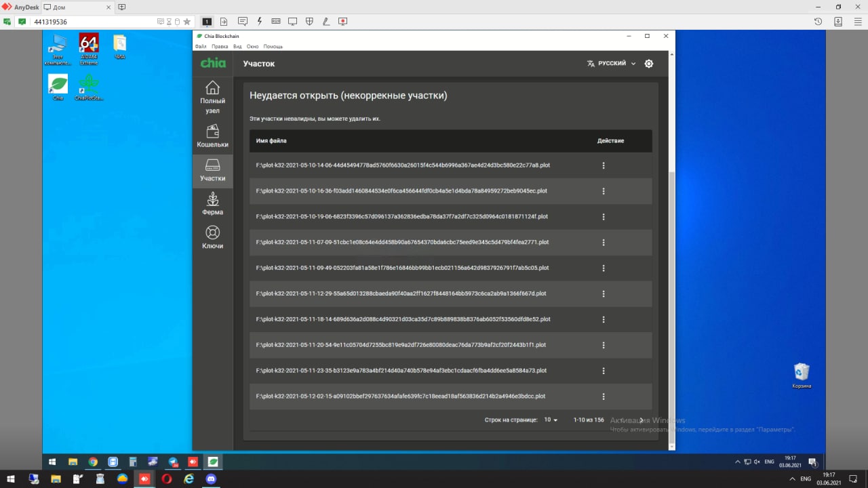The image size is (868, 488).
Task: Go to next page of plots
Action: (x=642, y=420)
